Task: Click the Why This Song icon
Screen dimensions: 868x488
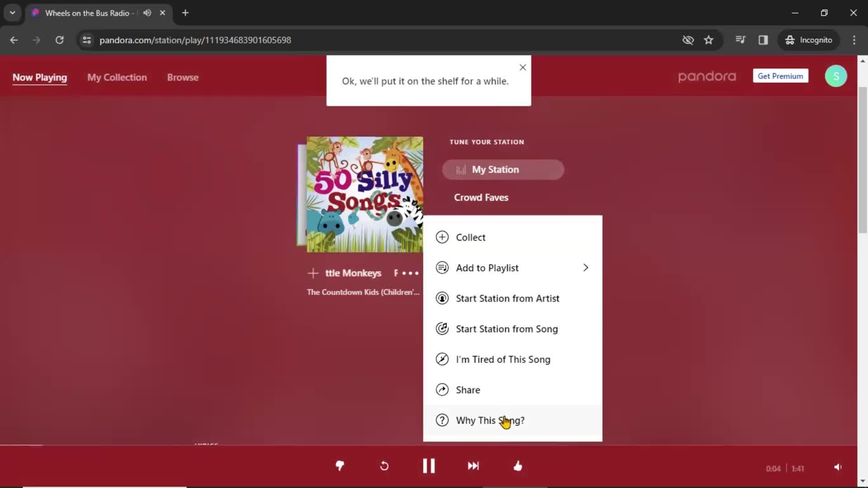Action: pos(442,419)
